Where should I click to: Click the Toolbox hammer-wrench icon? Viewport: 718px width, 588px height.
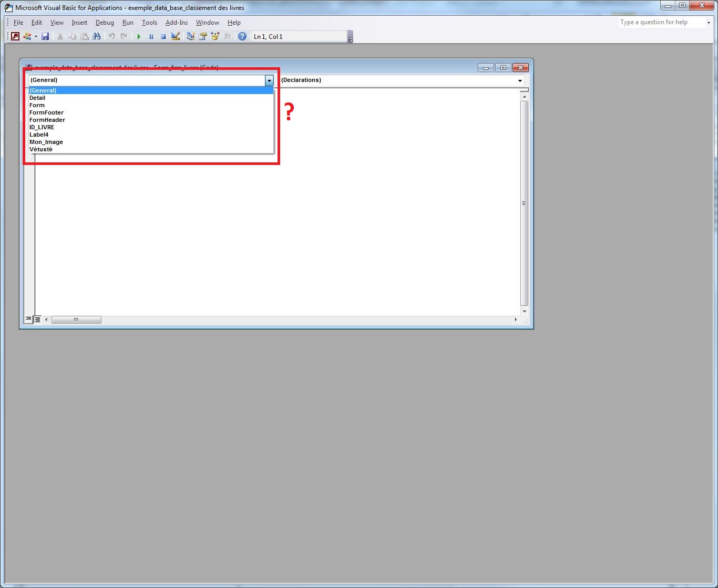point(227,36)
